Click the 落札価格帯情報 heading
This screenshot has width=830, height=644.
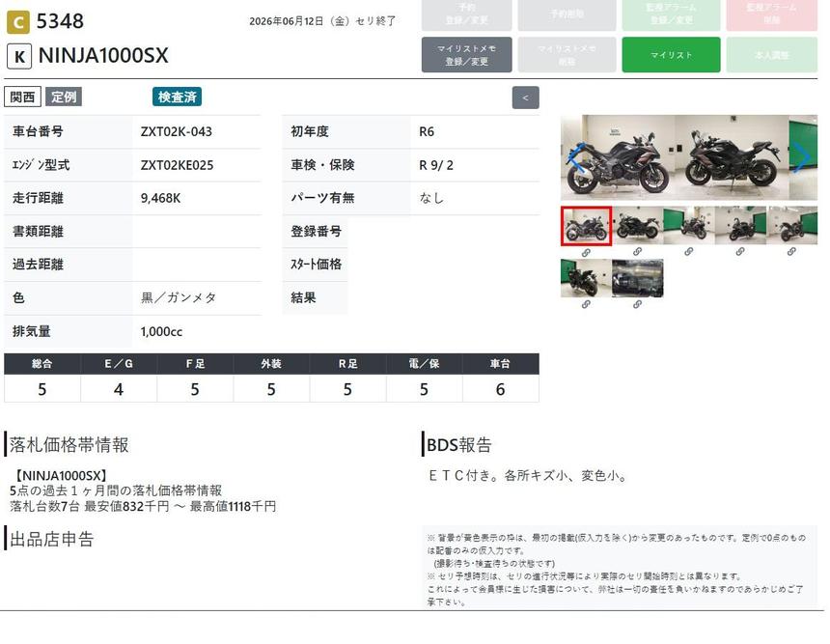point(69,445)
